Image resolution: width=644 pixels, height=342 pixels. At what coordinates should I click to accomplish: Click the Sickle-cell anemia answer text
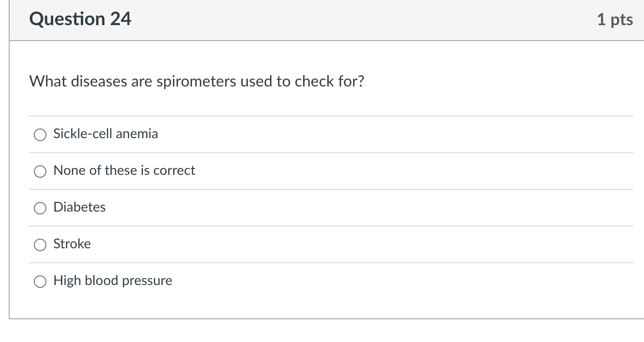(x=105, y=134)
